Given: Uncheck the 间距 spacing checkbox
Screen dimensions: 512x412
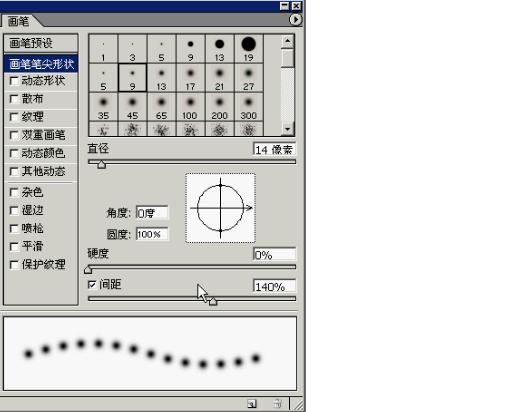Looking at the screenshot, I should coord(92,285).
